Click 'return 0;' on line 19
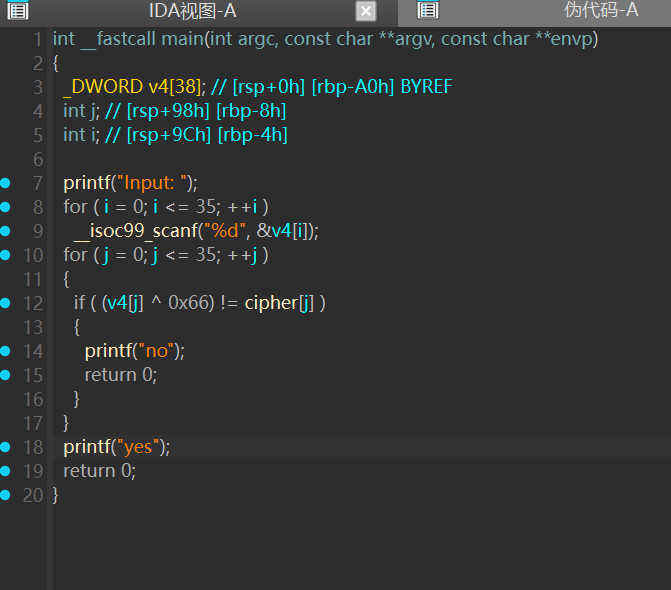This screenshot has width=671, height=590. coord(100,471)
